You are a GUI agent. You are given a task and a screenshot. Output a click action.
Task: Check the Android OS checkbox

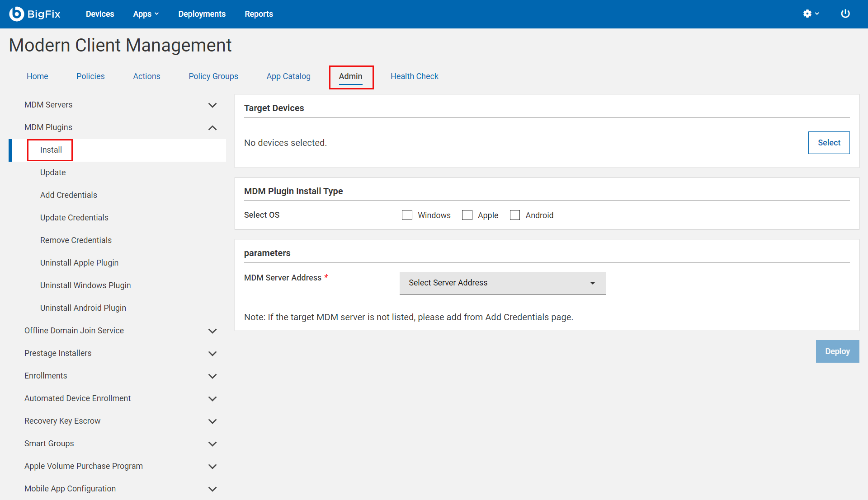(514, 215)
